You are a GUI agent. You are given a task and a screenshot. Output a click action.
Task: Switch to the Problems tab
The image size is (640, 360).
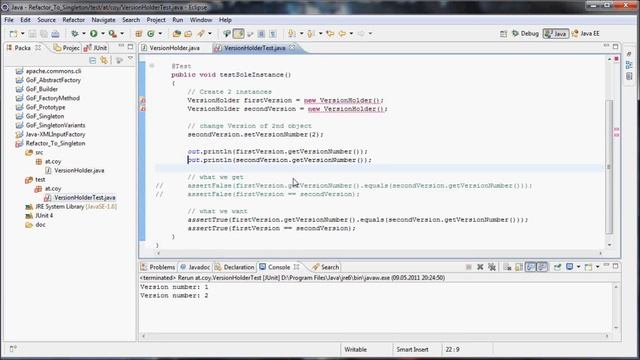158,267
